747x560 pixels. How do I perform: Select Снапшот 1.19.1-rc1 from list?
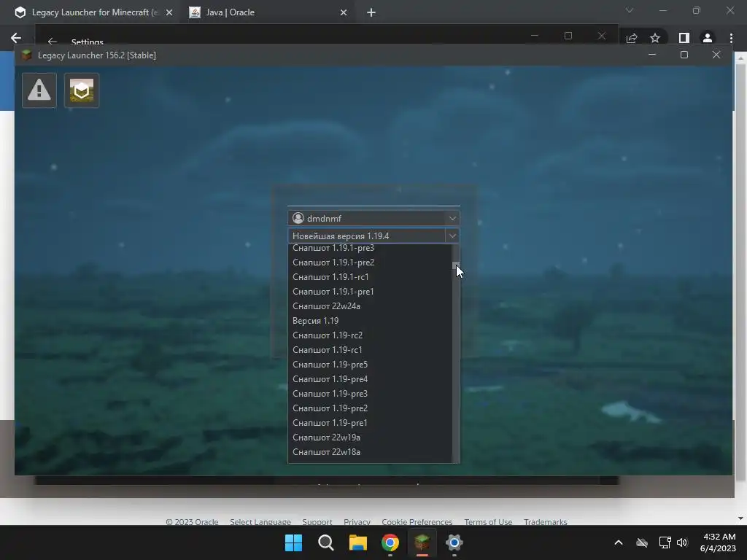pyautogui.click(x=370, y=276)
